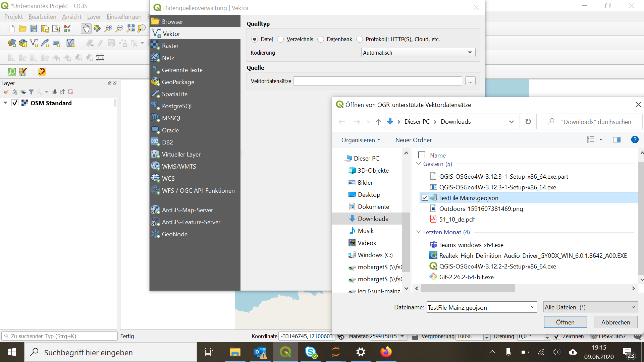644x362 pixels.
Task: Click the ArcGIS-Map-Server icon in sidebar
Action: 155,209
